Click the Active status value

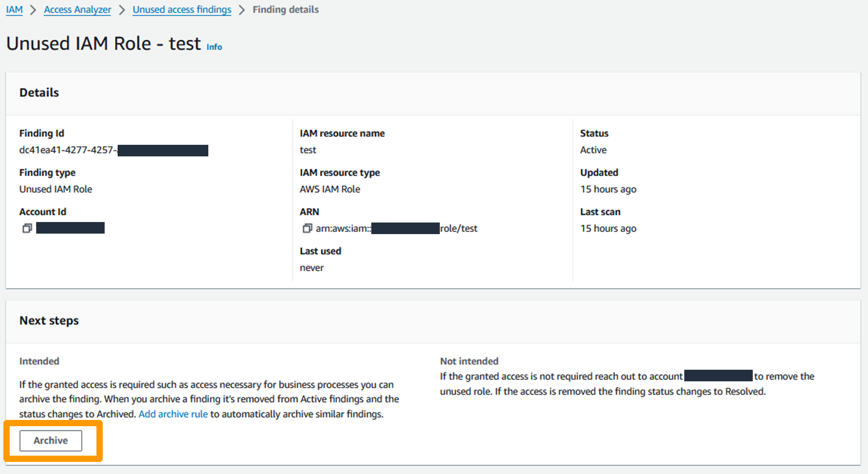(593, 150)
